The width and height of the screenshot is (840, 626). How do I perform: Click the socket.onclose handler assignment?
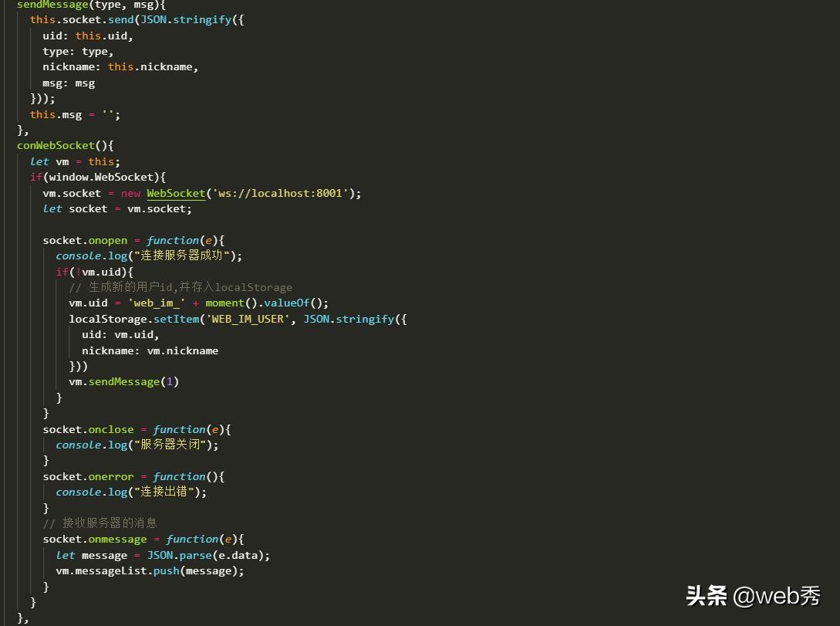tap(86, 429)
